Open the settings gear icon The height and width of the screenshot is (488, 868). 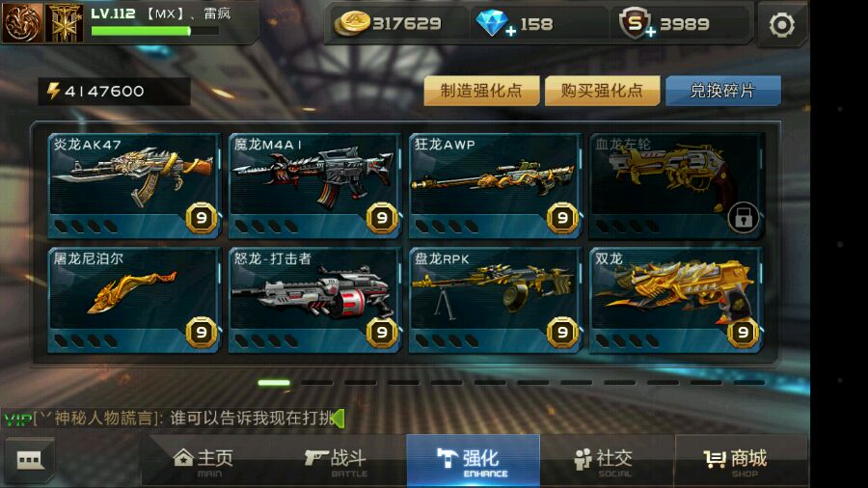tap(781, 25)
